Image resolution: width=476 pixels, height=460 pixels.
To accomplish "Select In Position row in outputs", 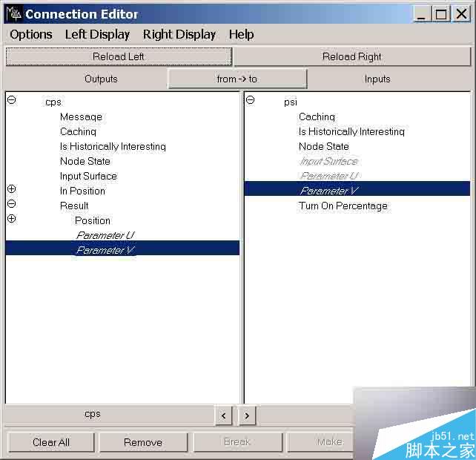I will tap(82, 191).
